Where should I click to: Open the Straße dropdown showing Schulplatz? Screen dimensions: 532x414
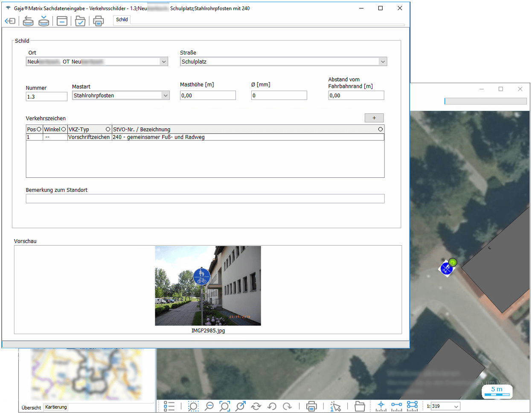coord(383,62)
